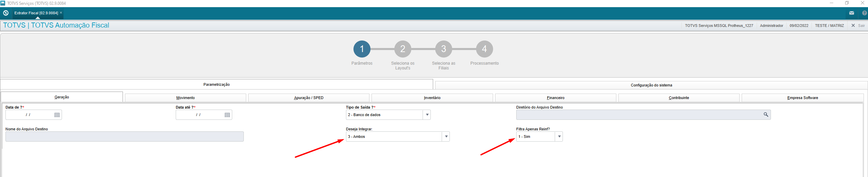Select the Contribuinte tab
Viewport: 868px width, 177px height.
click(x=679, y=98)
